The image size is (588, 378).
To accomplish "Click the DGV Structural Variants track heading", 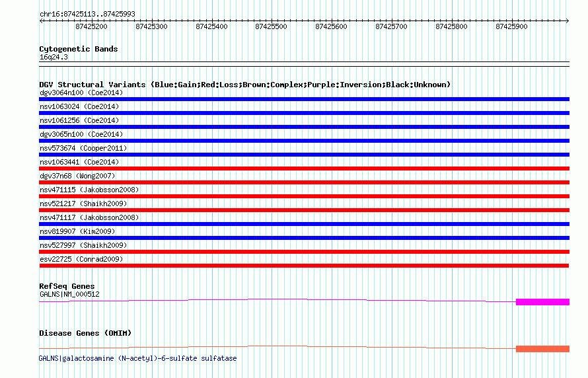I will click(245, 85).
